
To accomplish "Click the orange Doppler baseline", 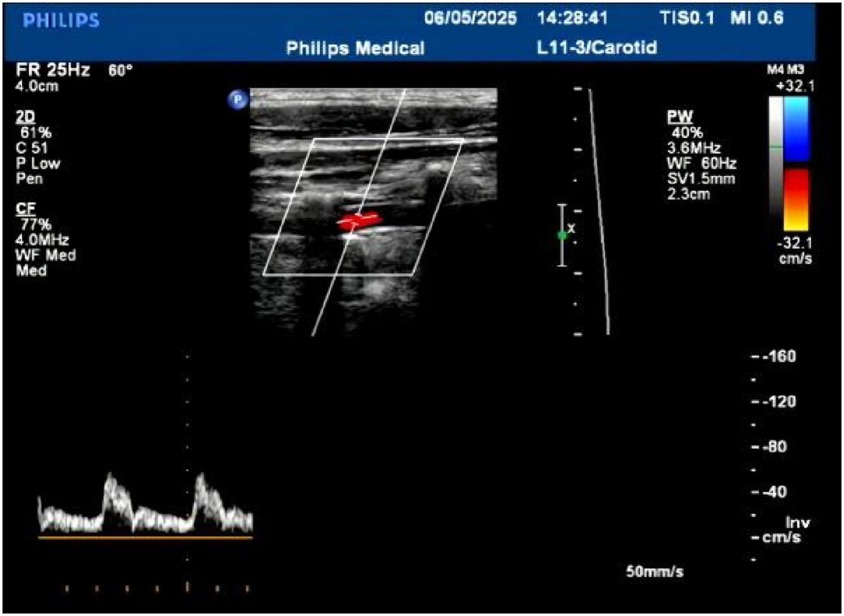I will 145,538.
